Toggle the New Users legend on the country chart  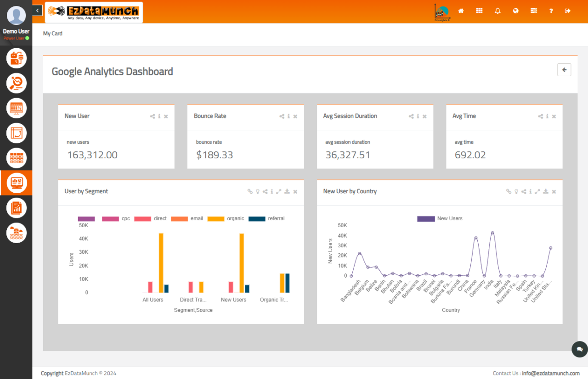(x=440, y=218)
